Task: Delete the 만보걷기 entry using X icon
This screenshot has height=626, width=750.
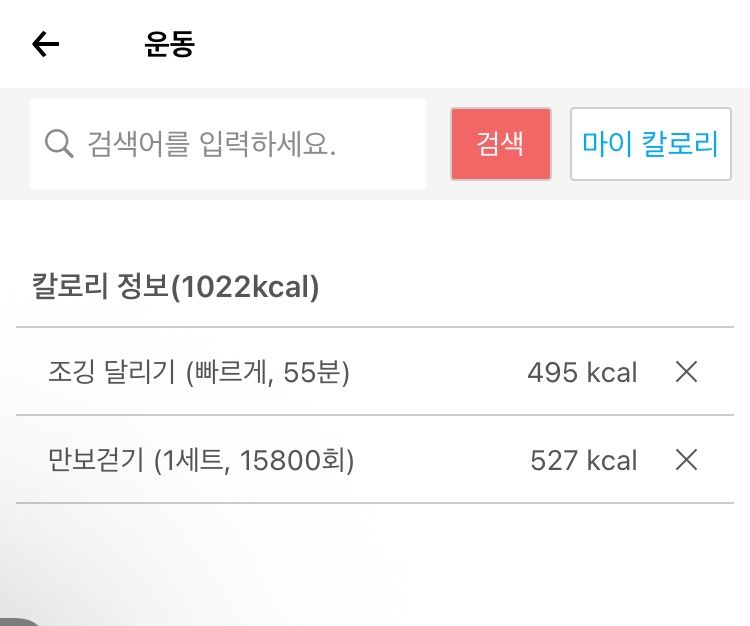Action: click(686, 460)
